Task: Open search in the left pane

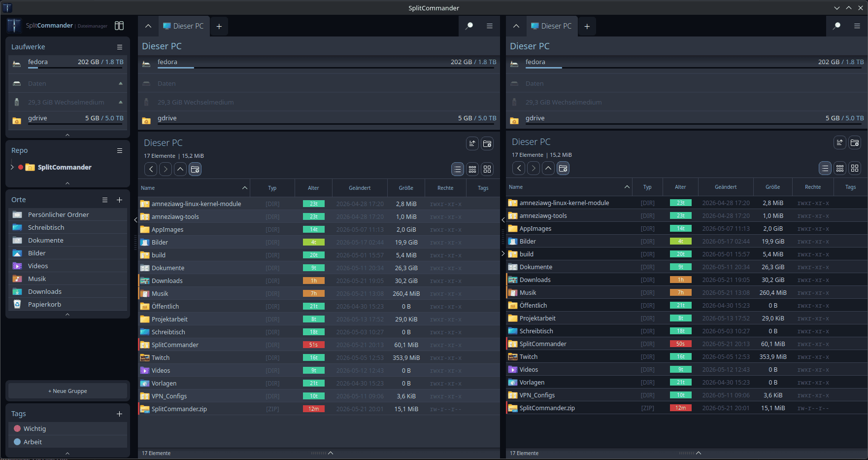Action: click(x=469, y=26)
